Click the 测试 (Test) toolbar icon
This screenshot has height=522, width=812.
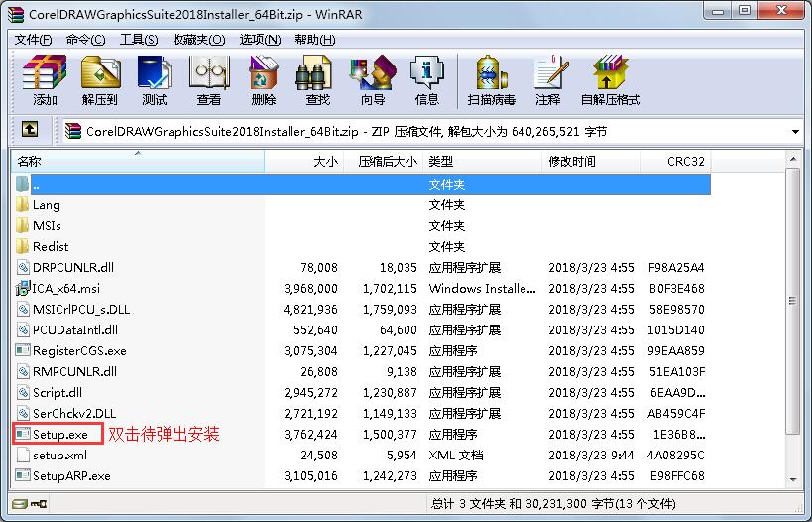coord(154,80)
